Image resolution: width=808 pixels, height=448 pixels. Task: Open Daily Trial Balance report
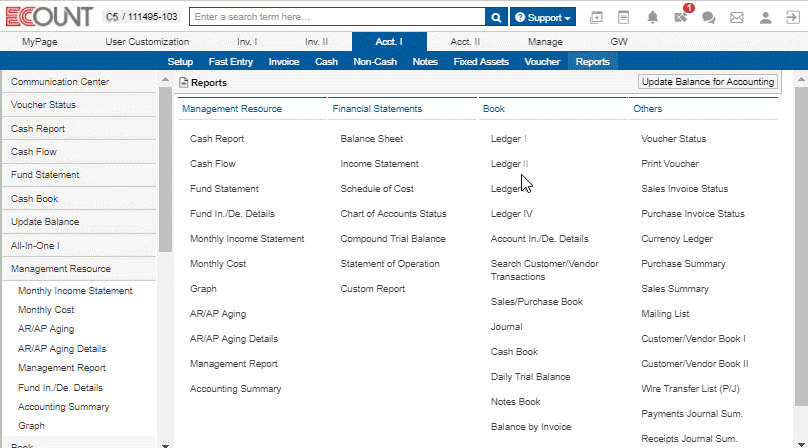[530, 377]
